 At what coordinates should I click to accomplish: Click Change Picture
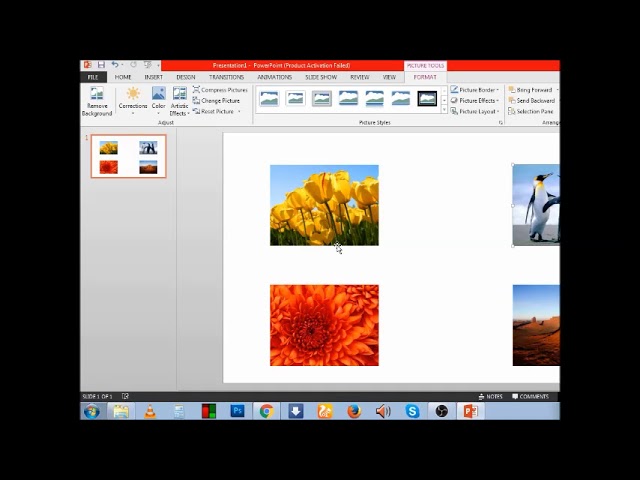coord(216,100)
